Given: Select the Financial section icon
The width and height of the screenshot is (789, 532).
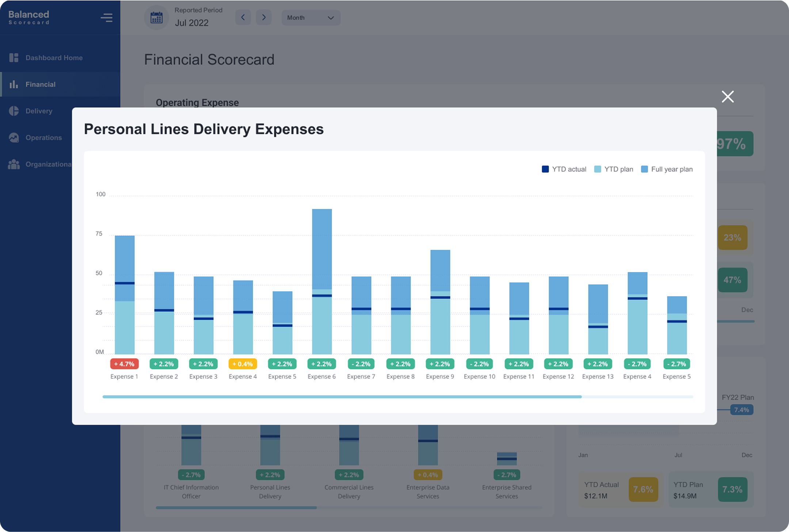Looking at the screenshot, I should pyautogui.click(x=14, y=84).
